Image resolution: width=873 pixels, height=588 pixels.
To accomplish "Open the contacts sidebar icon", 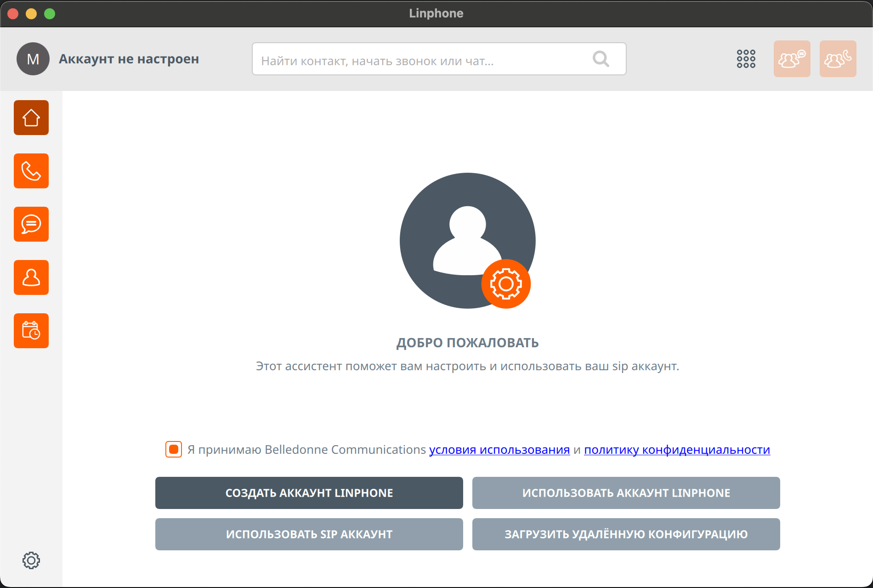I will [x=31, y=277].
